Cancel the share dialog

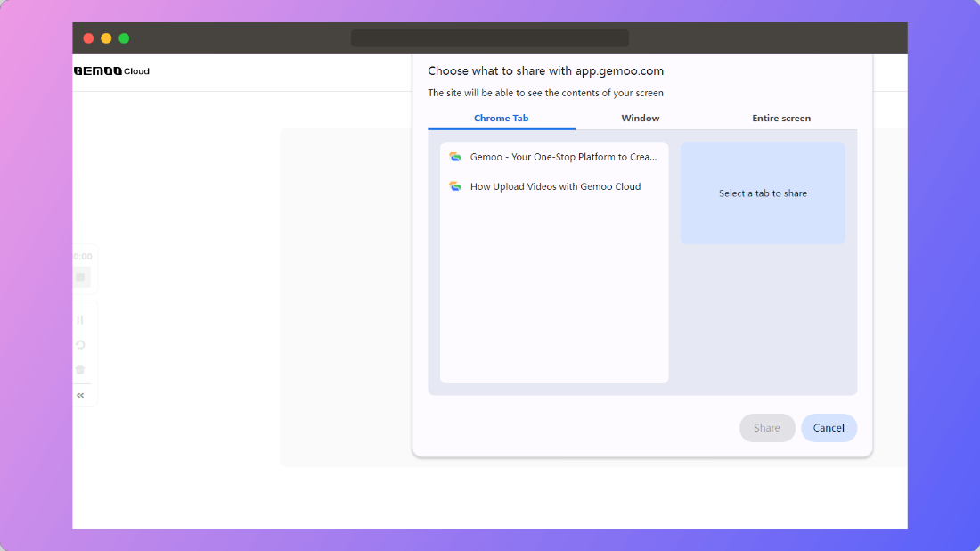[829, 428]
